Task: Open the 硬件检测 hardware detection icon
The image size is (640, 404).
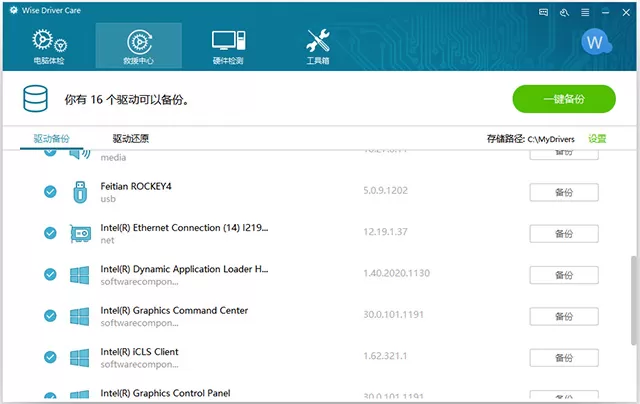Action: coord(228,41)
